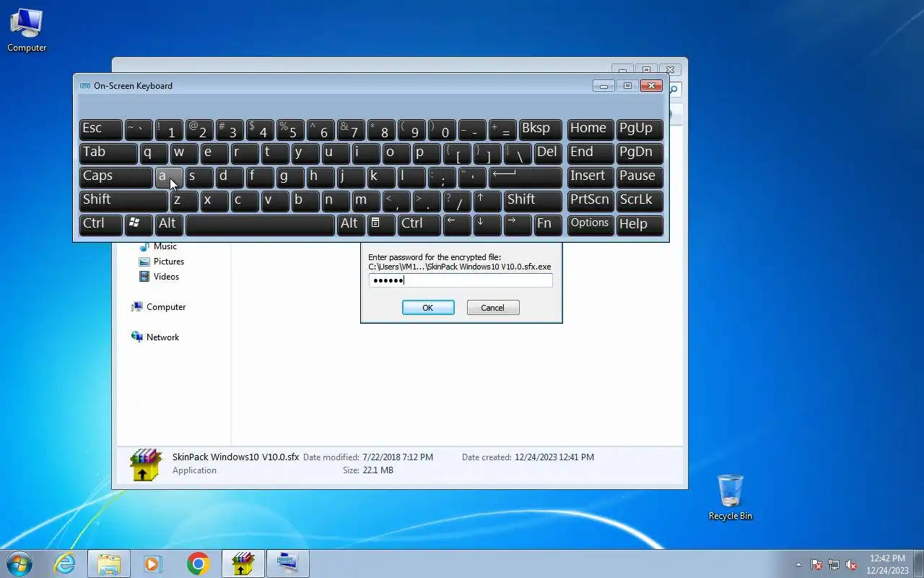Click the letter z key
This screenshot has height=578, width=924.
click(184, 201)
